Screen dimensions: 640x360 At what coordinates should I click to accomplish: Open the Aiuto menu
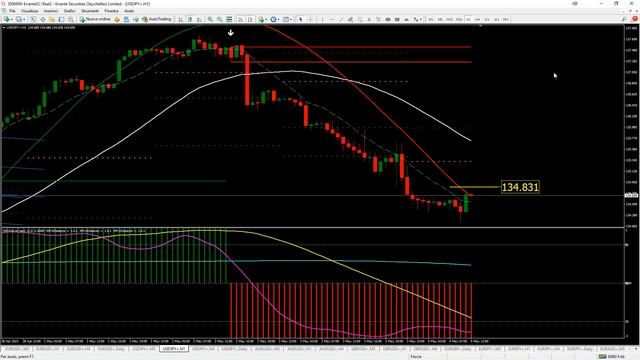[x=129, y=11]
